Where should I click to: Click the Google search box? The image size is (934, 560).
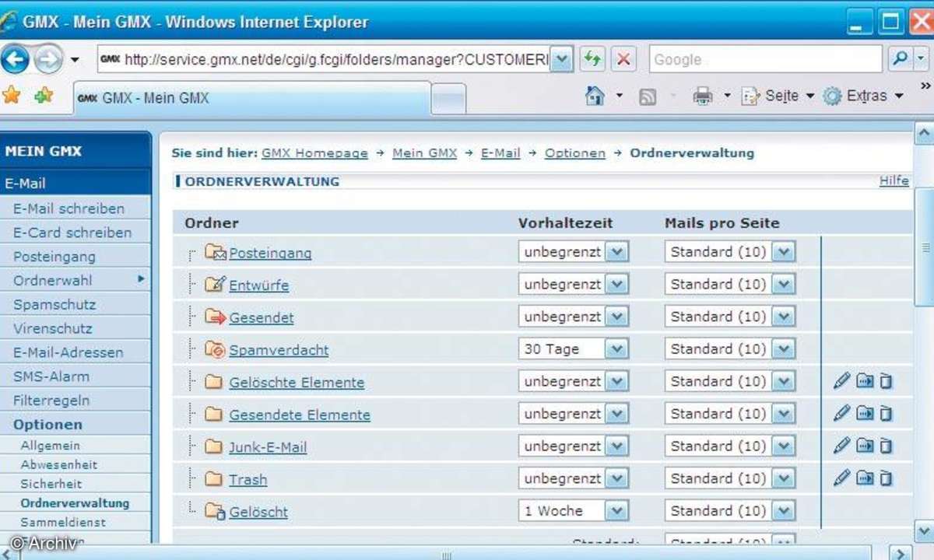click(x=766, y=59)
